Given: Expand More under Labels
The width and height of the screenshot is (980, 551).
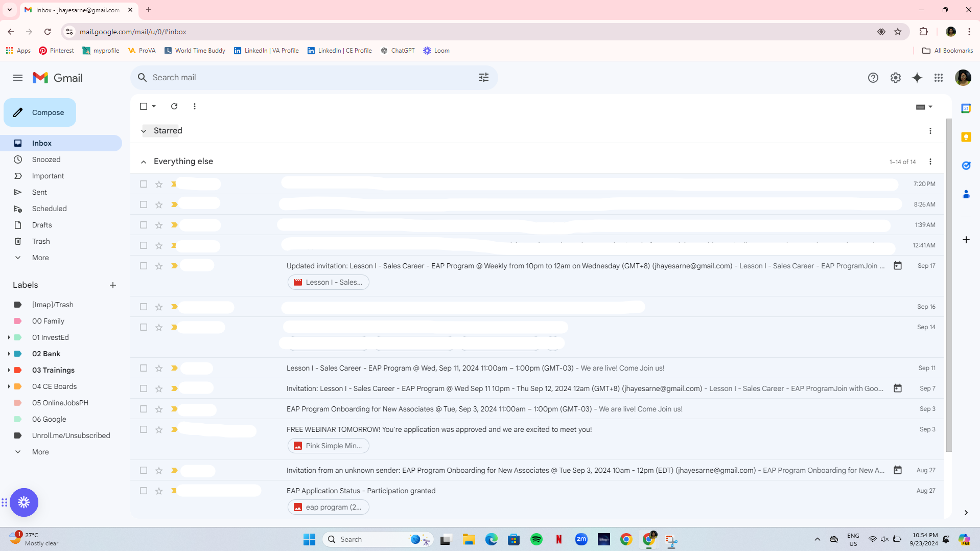Looking at the screenshot, I should click(40, 452).
